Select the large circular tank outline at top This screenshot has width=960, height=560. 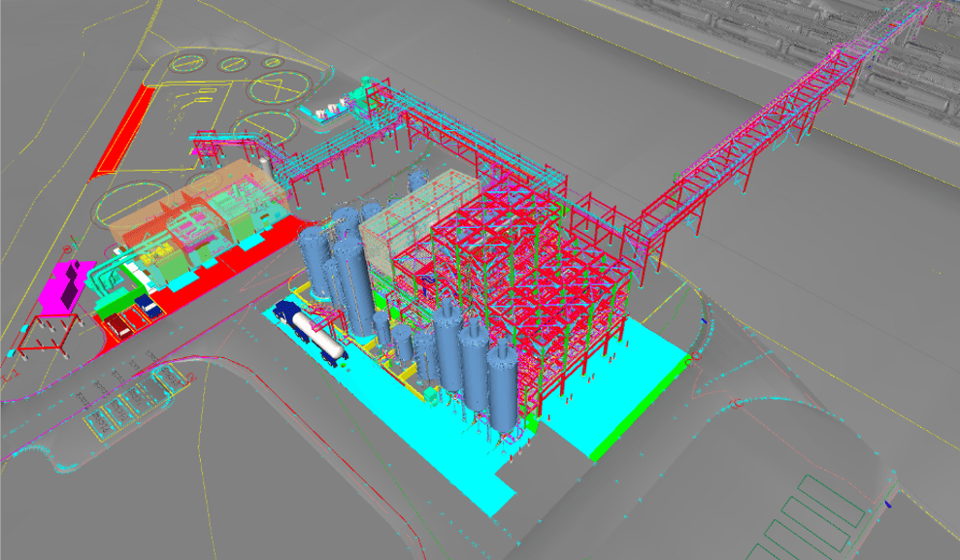pyautogui.click(x=278, y=90)
